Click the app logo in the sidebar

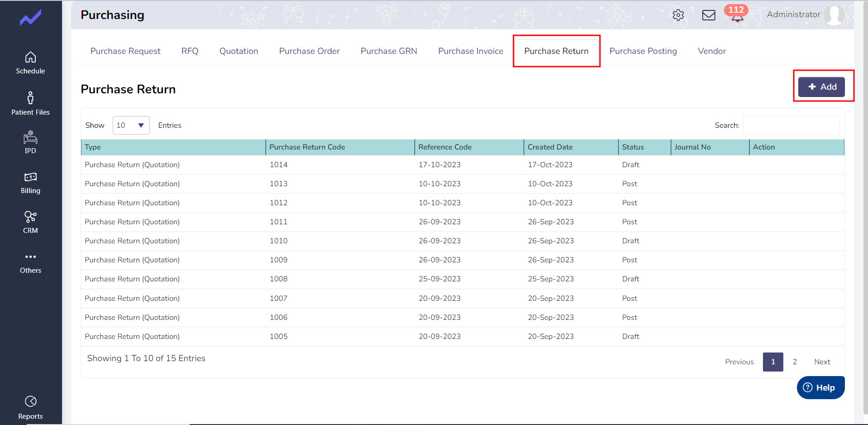click(30, 18)
